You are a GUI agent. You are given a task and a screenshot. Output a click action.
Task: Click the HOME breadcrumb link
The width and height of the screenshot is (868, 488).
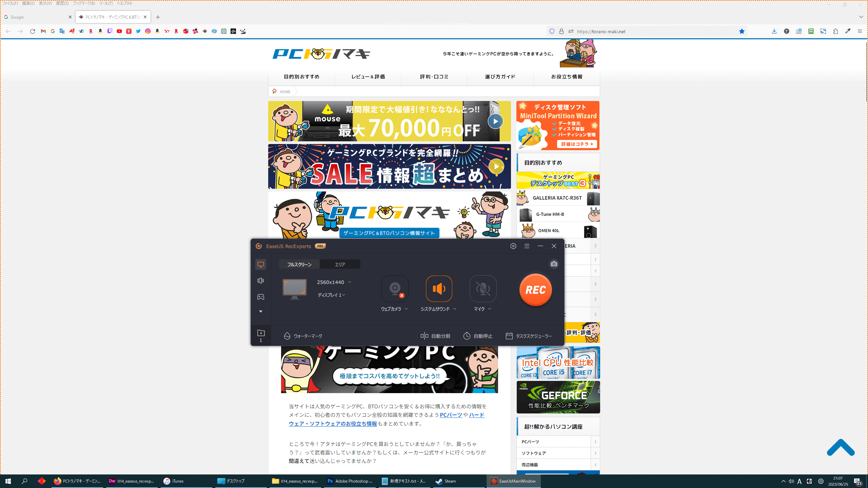(285, 91)
